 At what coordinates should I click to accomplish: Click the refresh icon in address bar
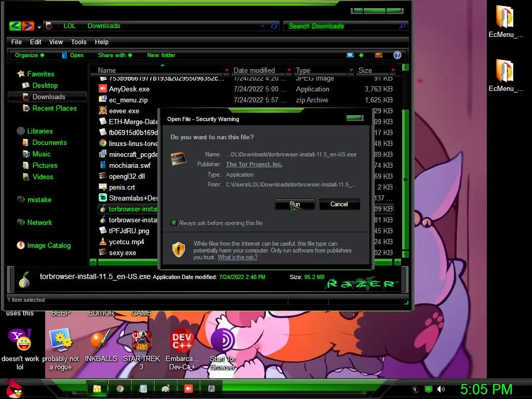[274, 26]
